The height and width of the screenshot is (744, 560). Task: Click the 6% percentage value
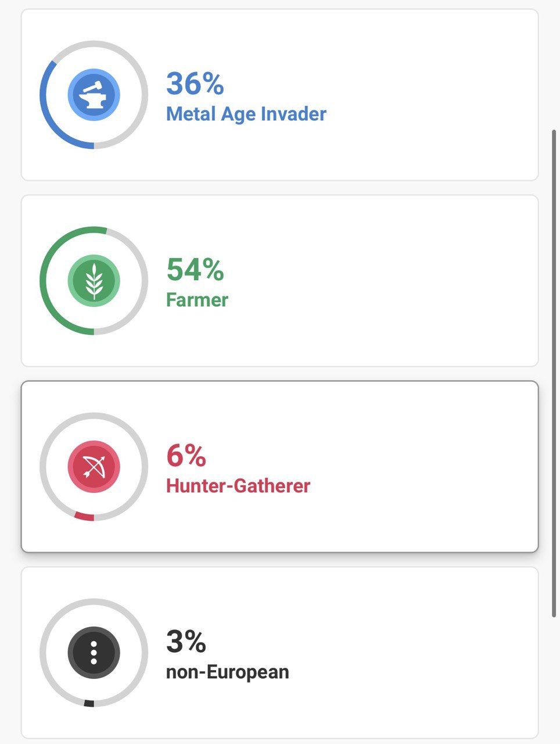[x=186, y=455]
